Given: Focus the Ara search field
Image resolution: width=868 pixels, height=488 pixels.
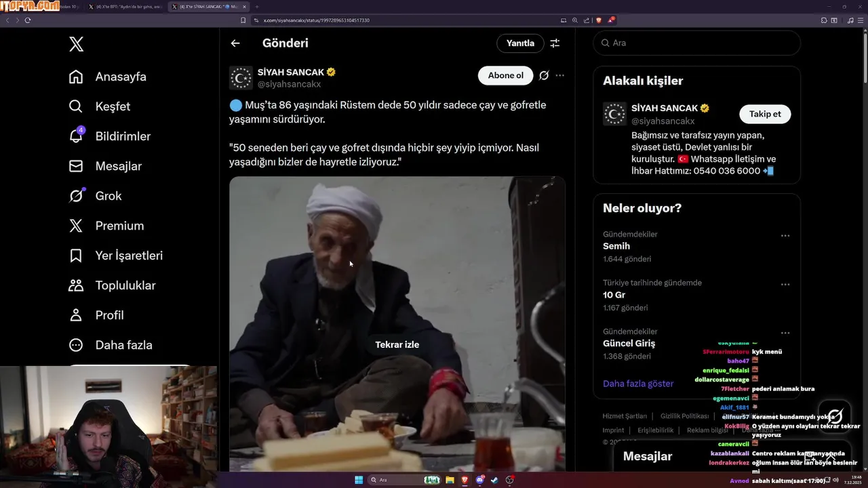Looking at the screenshot, I should coord(696,43).
